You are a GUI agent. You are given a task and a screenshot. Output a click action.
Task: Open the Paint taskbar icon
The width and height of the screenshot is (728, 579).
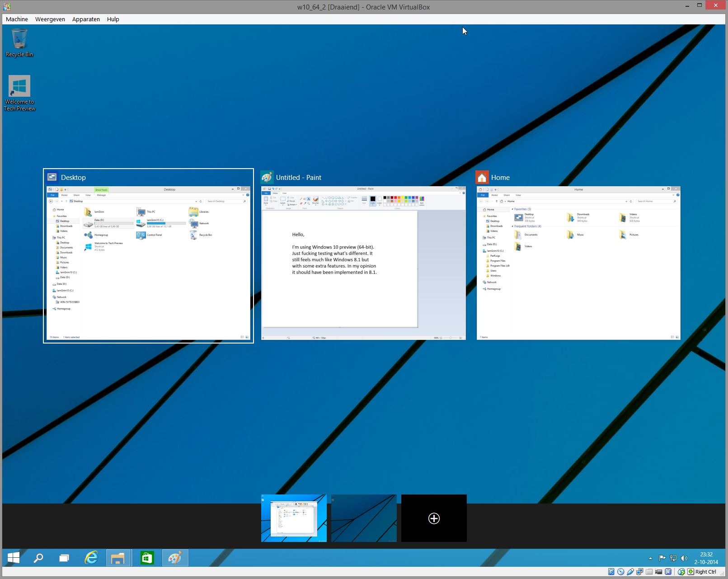pyautogui.click(x=175, y=558)
